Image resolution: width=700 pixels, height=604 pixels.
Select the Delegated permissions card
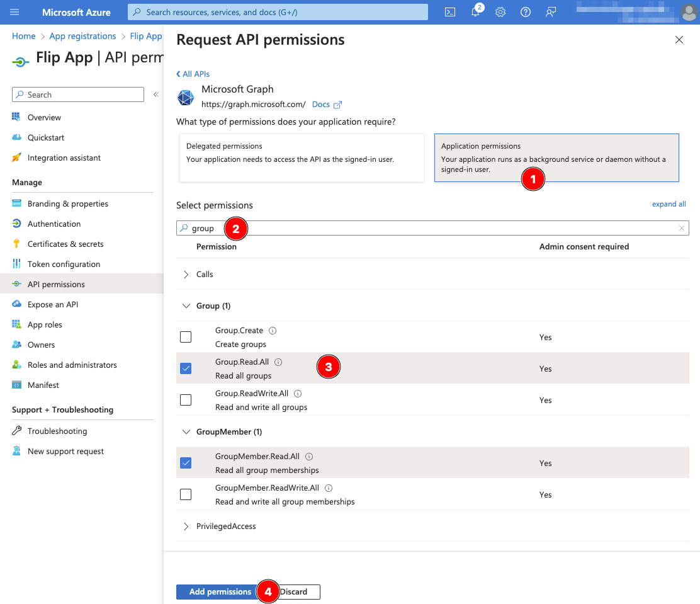point(302,157)
